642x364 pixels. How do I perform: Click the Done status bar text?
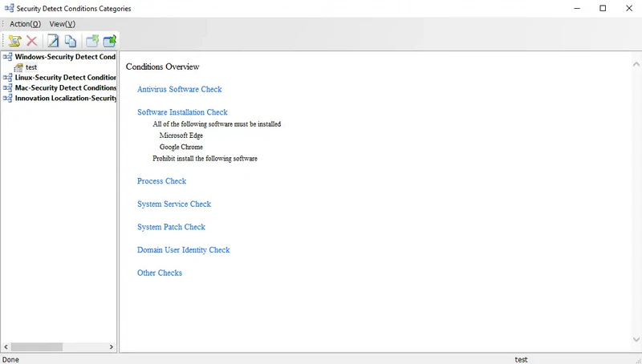10,359
